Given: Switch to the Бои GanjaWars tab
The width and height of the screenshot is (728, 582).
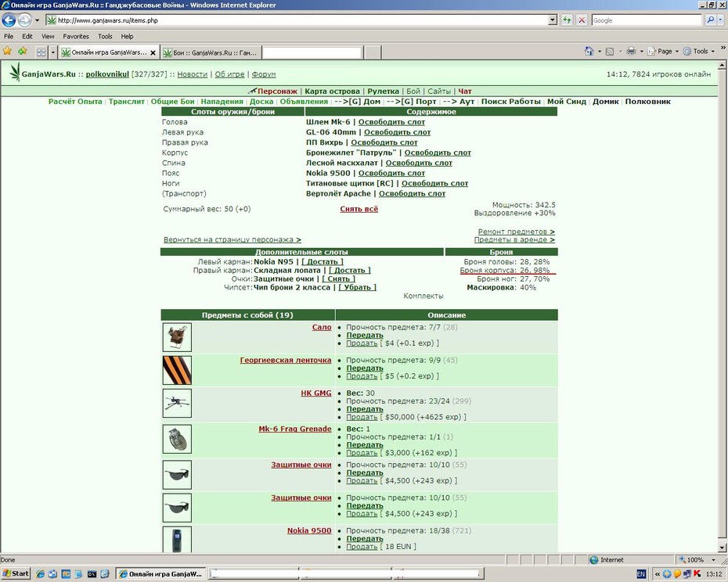Looking at the screenshot, I should pyautogui.click(x=211, y=52).
